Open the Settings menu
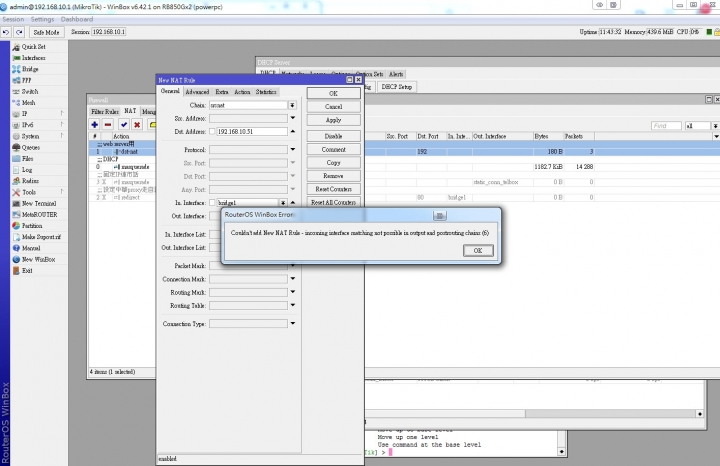This screenshot has width=720, height=466. click(x=42, y=19)
